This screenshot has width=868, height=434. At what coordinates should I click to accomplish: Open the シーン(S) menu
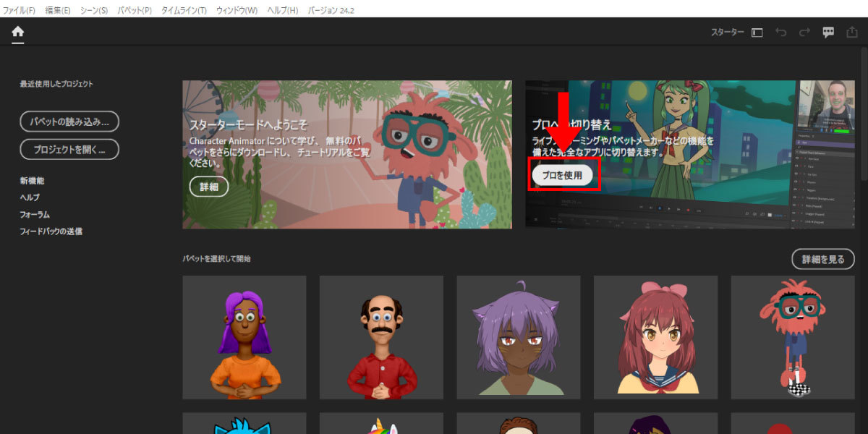point(94,11)
